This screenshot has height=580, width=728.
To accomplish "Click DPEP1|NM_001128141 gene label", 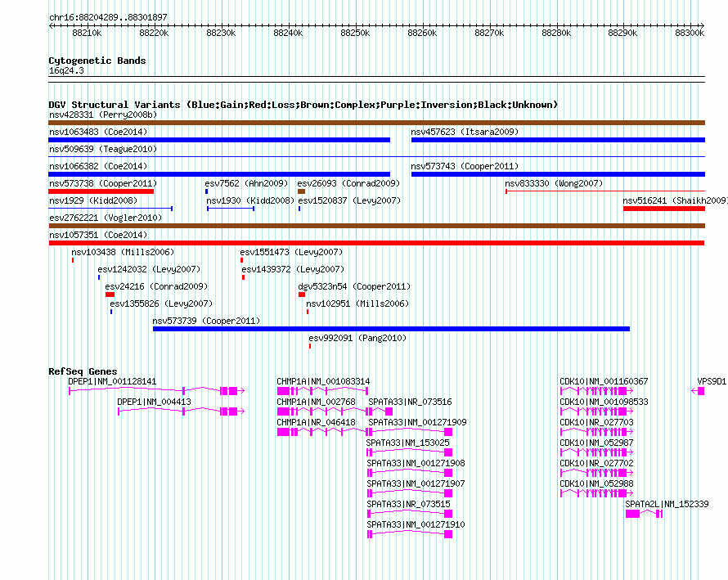I will (112, 381).
